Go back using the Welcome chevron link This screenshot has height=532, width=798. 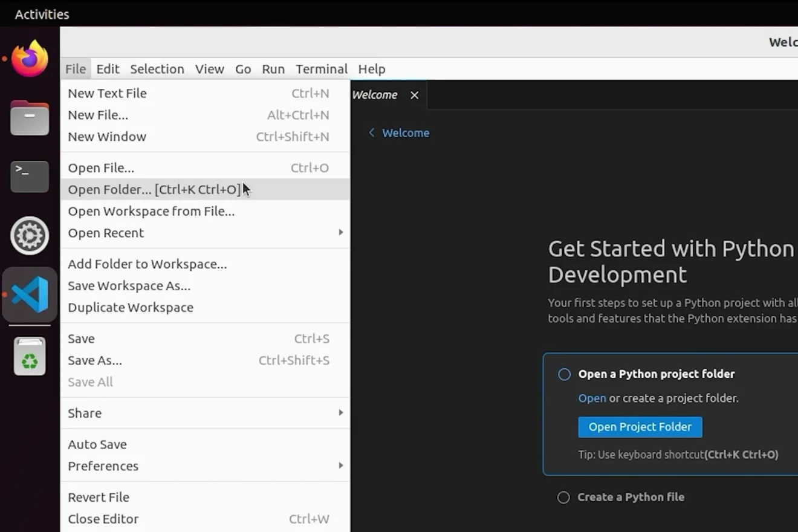[399, 133]
